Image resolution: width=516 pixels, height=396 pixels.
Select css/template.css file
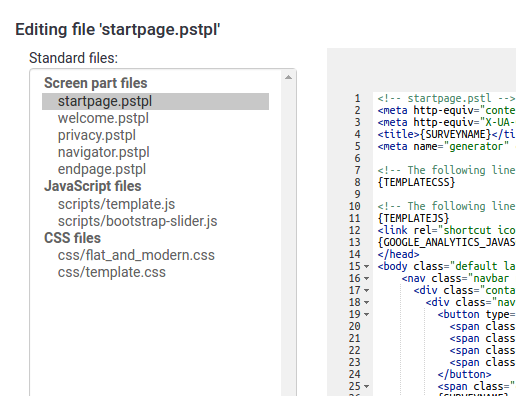(112, 272)
